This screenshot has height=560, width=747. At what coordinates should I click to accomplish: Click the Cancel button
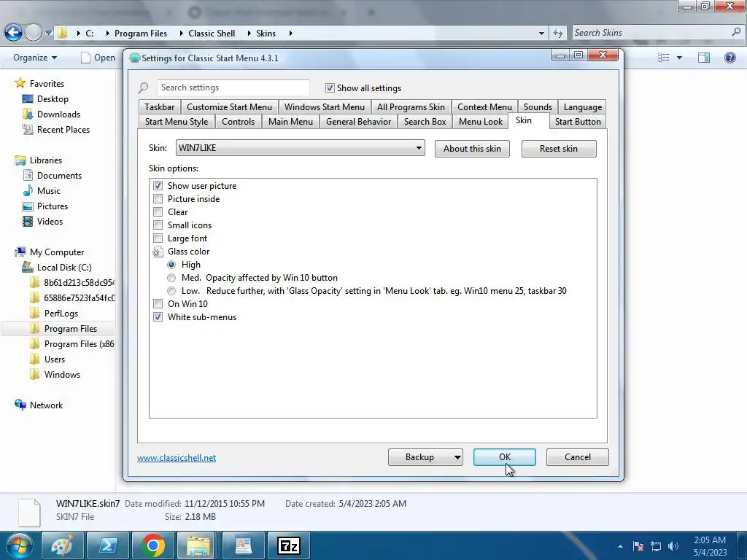point(578,457)
